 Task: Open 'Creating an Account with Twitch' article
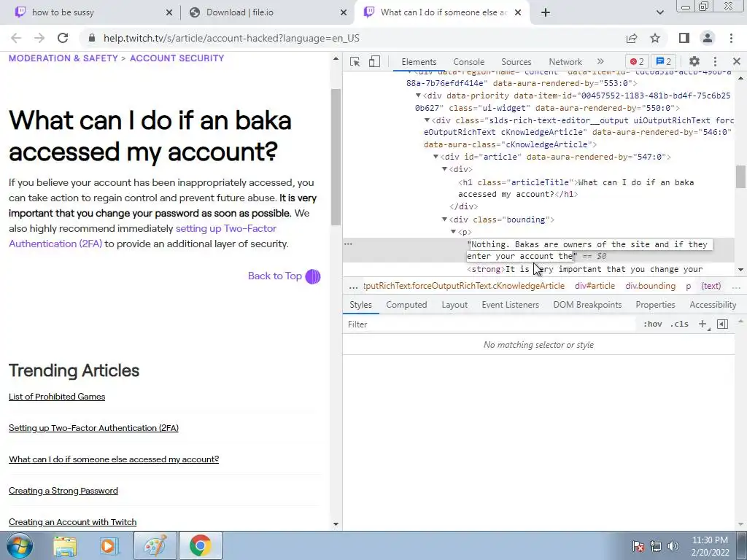coord(72,522)
